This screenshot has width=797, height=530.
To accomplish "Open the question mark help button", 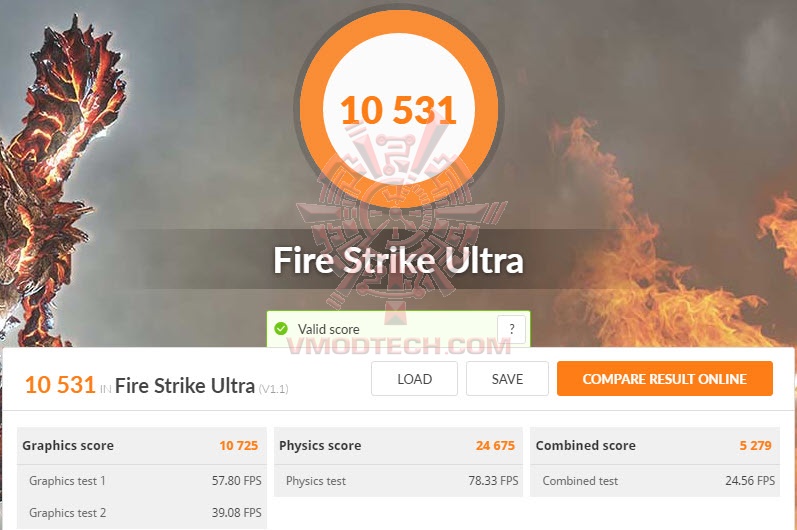I will (511, 329).
